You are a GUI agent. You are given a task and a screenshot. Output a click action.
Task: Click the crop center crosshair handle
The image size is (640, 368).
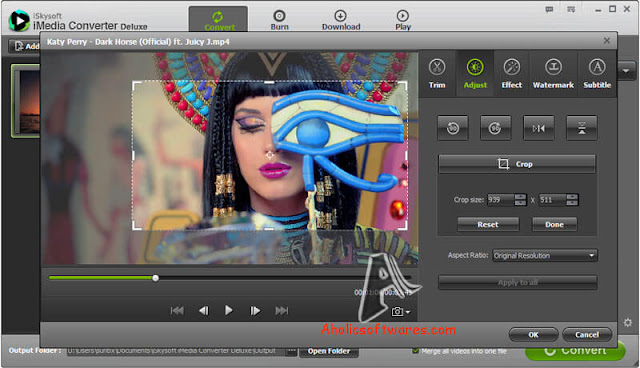pos(270,155)
